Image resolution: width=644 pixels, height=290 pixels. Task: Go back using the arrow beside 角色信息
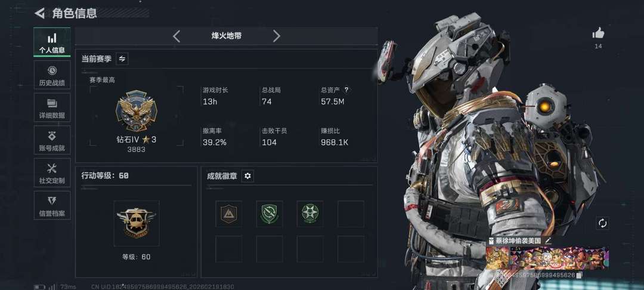(x=39, y=13)
